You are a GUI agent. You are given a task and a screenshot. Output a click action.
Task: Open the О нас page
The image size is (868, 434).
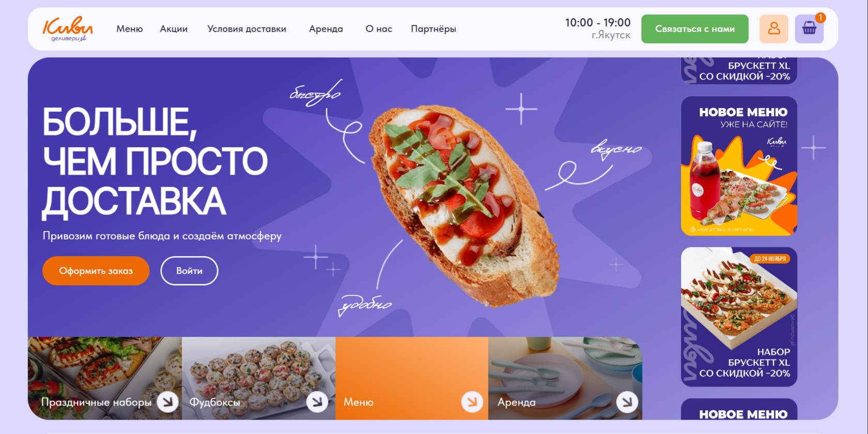tap(379, 29)
